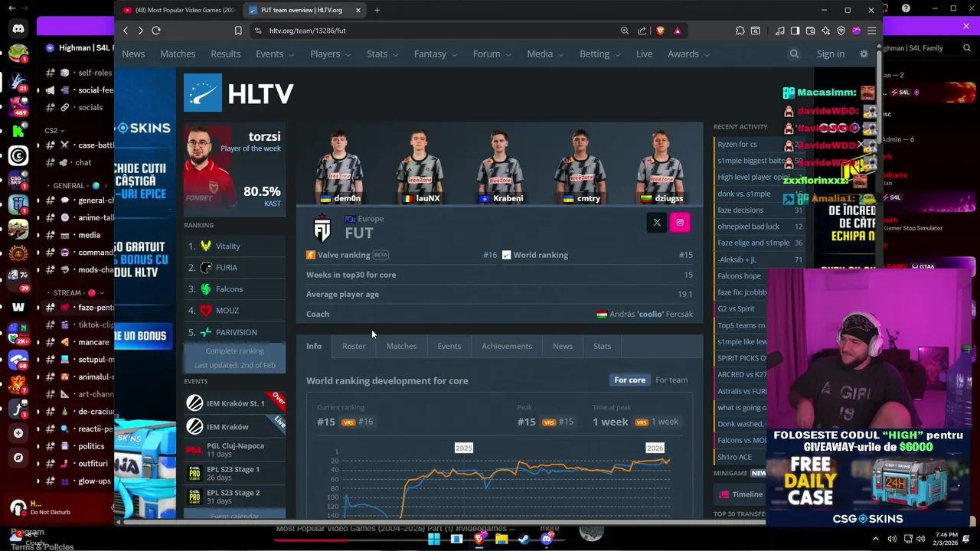Click the address bar URL field
This screenshot has width=980, height=551.
tap(436, 31)
